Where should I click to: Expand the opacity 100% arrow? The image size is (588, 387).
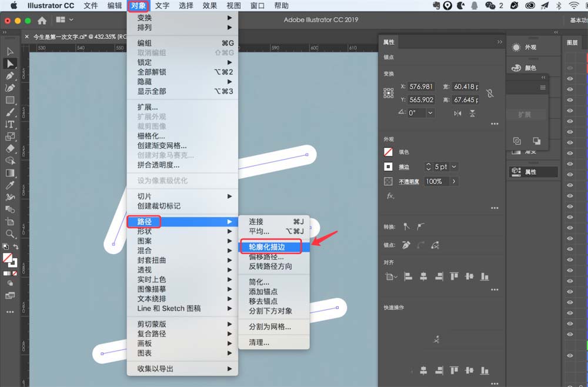tap(454, 182)
